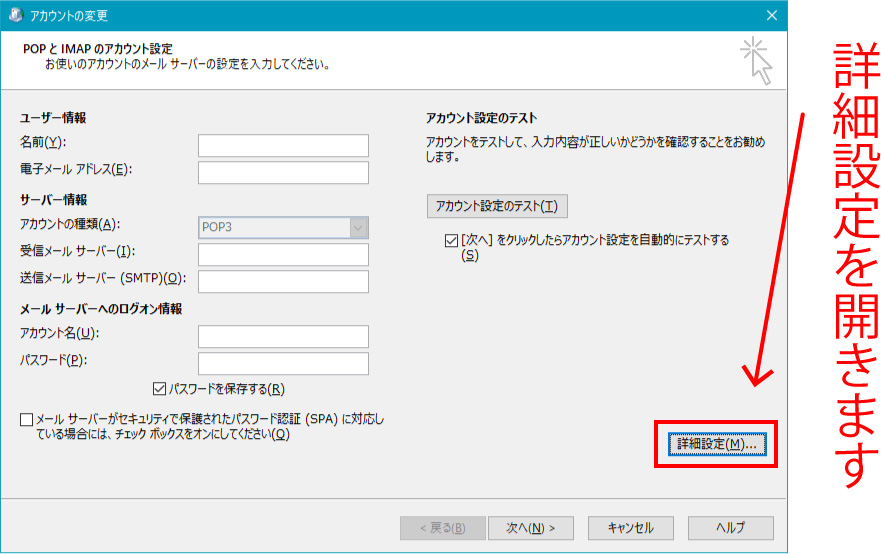Close the アカウントの変更 dialog
Image resolution: width=882 pixels, height=554 pixels.
pyautogui.click(x=772, y=15)
